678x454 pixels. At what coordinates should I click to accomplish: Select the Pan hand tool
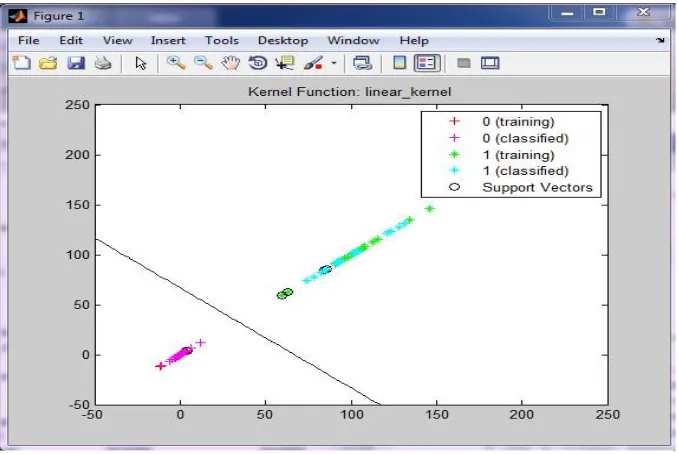coord(230,63)
